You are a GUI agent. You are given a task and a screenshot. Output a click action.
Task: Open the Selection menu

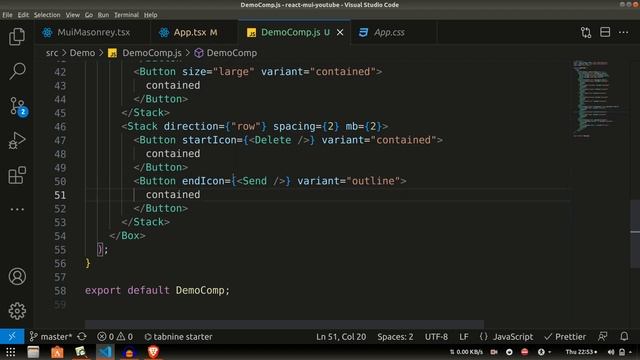tap(47, 15)
